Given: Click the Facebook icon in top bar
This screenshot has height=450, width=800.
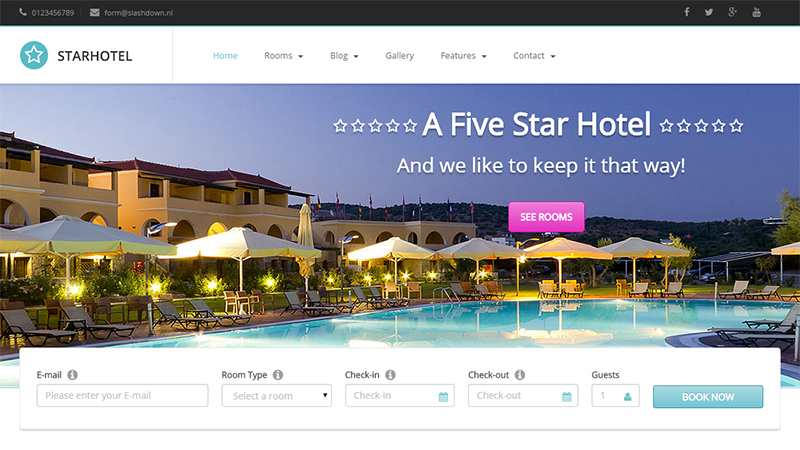Looking at the screenshot, I should click(x=687, y=12).
